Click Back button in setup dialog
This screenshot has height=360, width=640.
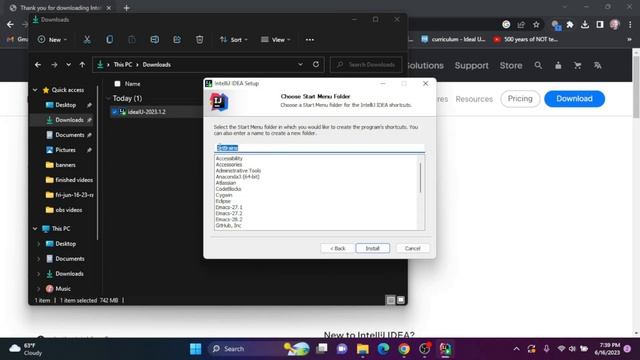[x=337, y=248]
